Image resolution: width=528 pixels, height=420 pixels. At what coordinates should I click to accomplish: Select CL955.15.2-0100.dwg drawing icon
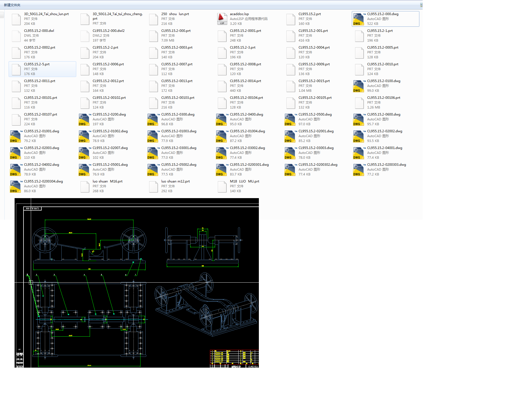(x=359, y=86)
